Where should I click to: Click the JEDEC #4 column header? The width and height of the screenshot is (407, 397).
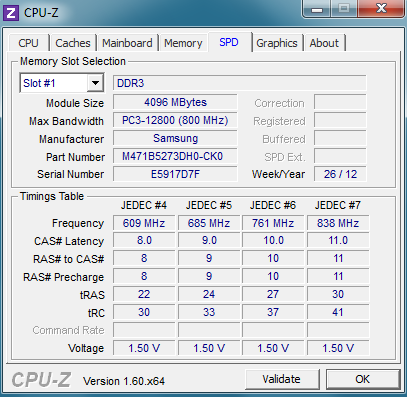pyautogui.click(x=144, y=205)
